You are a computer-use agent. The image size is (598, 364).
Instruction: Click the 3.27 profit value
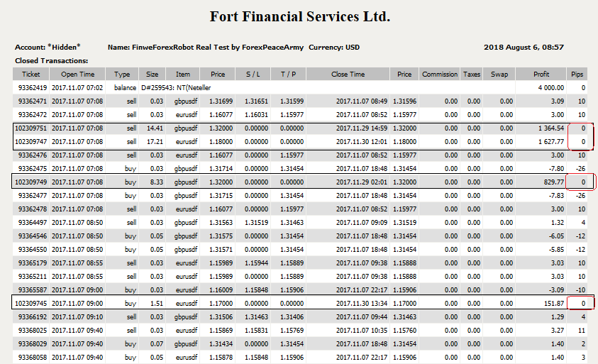pyautogui.click(x=557, y=331)
